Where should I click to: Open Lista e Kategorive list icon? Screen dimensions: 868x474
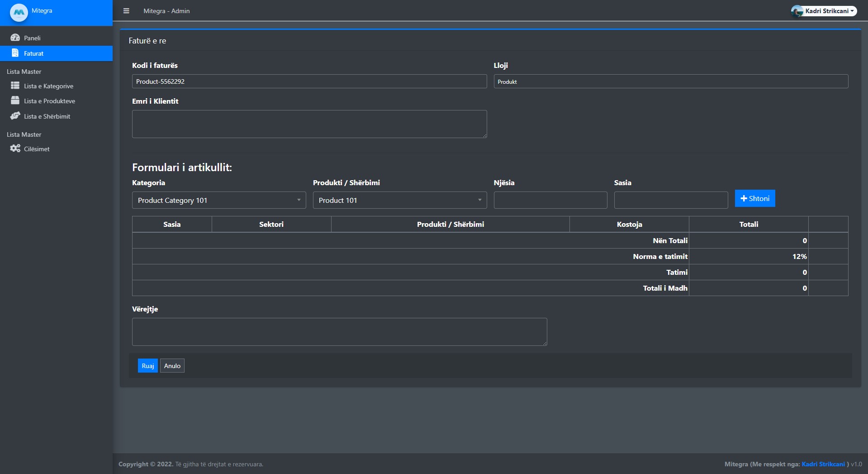[15, 86]
